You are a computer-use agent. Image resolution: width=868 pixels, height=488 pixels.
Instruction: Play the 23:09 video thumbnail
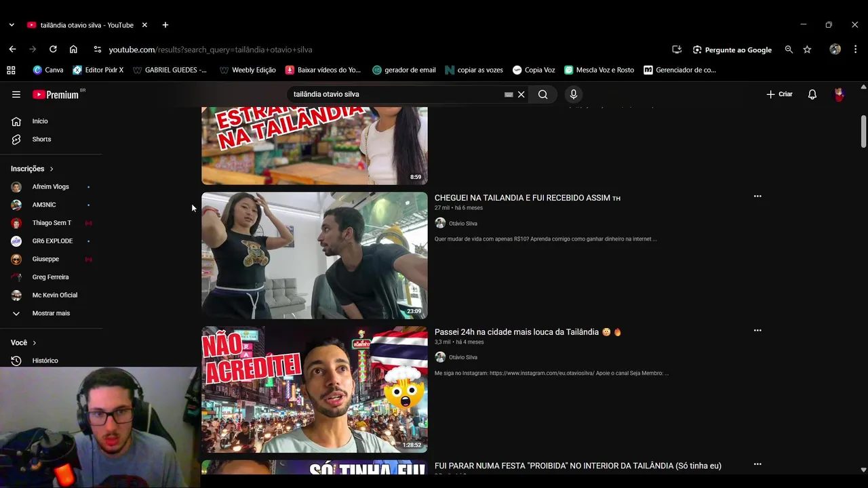click(x=315, y=256)
